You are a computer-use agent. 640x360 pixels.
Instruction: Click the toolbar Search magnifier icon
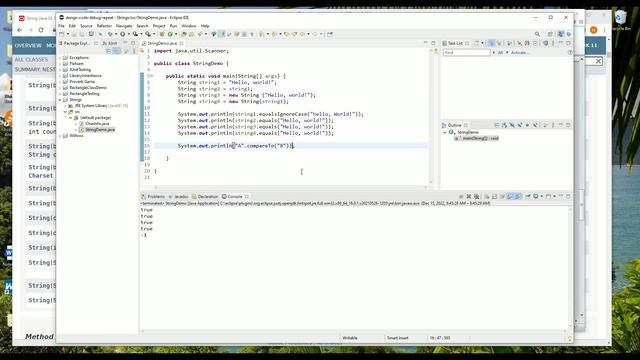(x=537, y=34)
